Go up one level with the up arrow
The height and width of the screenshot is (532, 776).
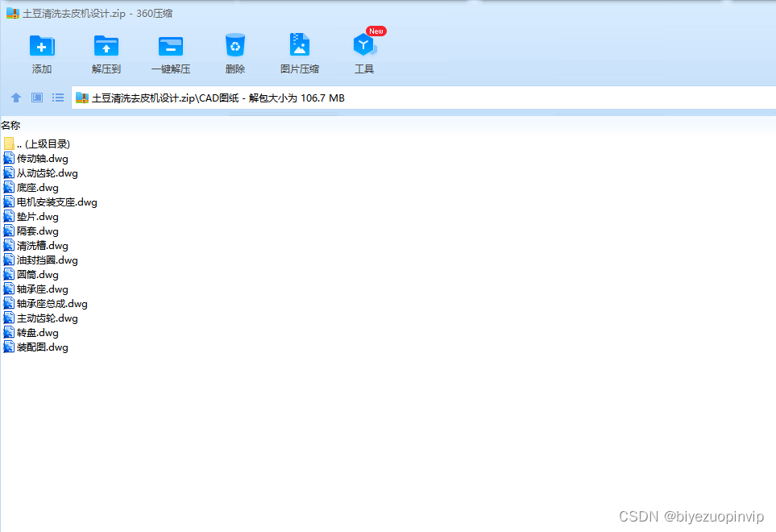pyautogui.click(x=16, y=98)
